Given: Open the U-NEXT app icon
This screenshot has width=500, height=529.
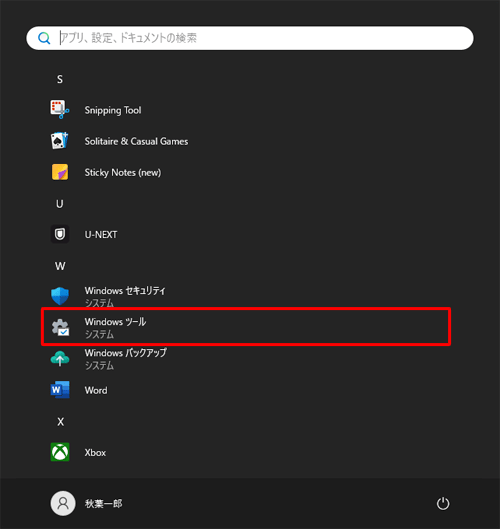Looking at the screenshot, I should pyautogui.click(x=60, y=234).
